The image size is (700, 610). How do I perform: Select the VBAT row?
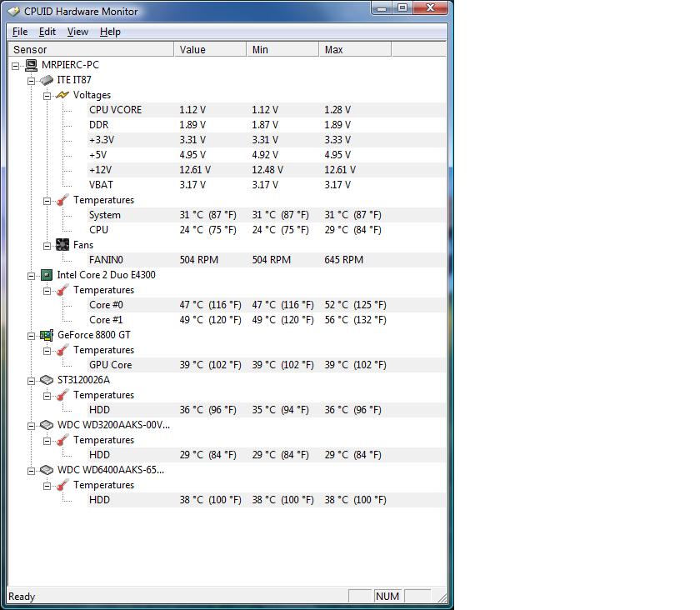click(x=267, y=185)
